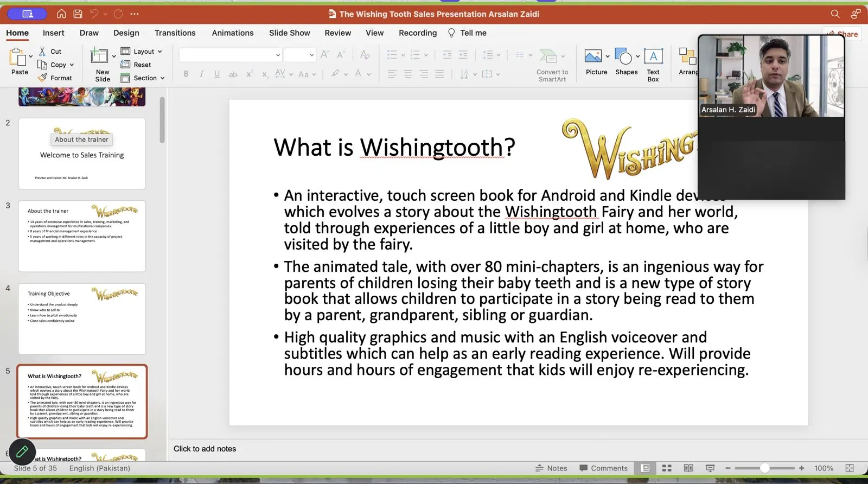Click the Home icon in title bar
Screen dimensions: 868x484
pos(61,14)
